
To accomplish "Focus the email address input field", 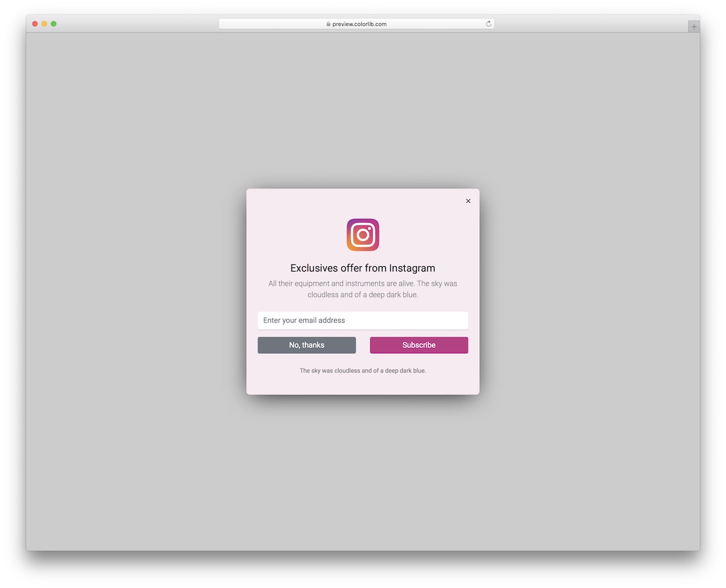I will coord(363,321).
